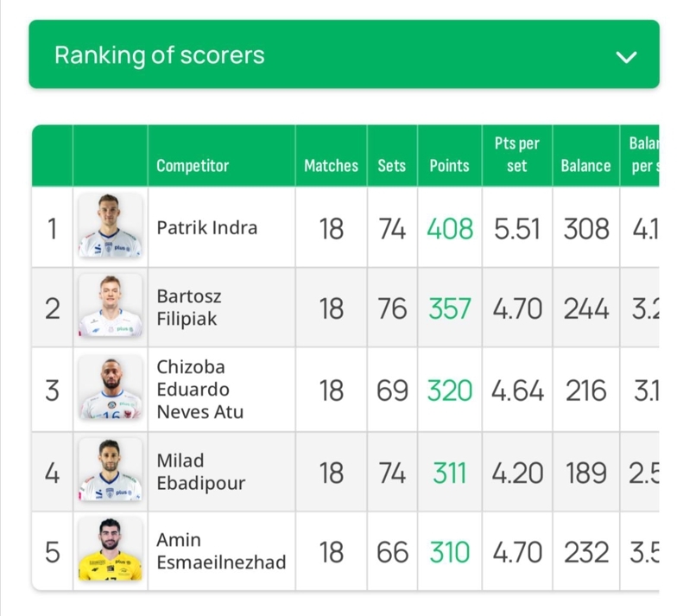The height and width of the screenshot is (616, 683).
Task: Open the Ranking of scorers selector bar
Action: coord(345,54)
